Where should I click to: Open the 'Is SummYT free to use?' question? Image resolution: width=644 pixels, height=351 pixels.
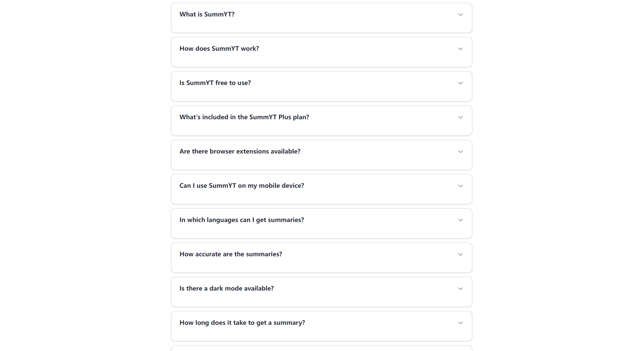pyautogui.click(x=215, y=83)
